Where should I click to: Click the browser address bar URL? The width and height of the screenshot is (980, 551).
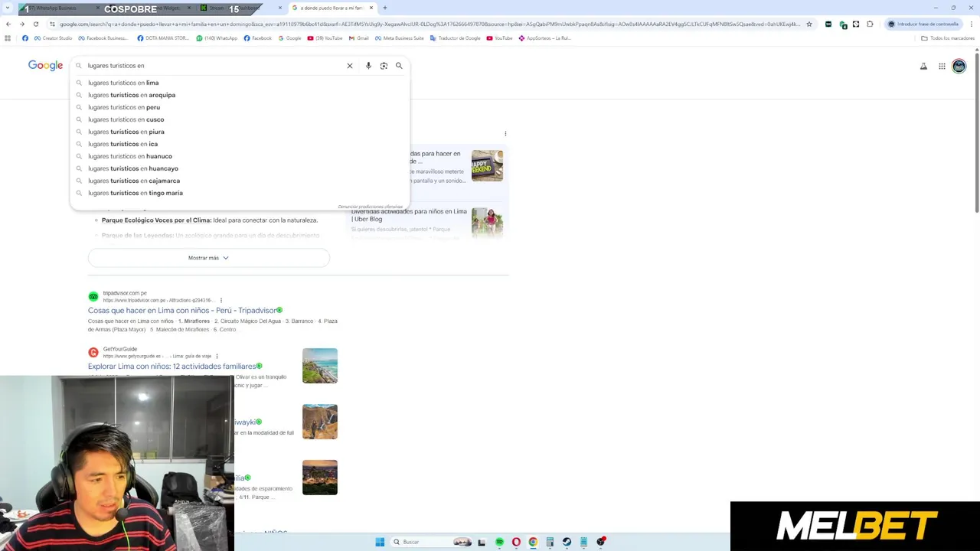pyautogui.click(x=429, y=24)
